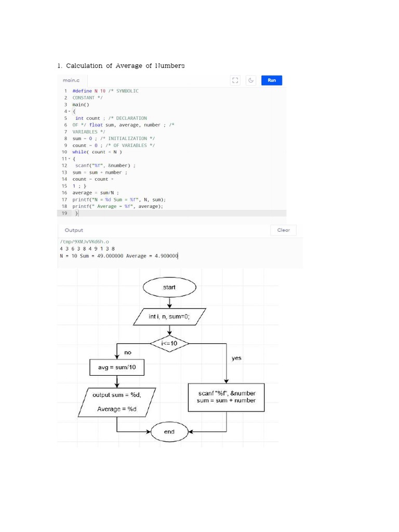Select the i<=10 decision diamond
Image resolution: width=399 pixels, height=532 pixels.
(x=169, y=344)
